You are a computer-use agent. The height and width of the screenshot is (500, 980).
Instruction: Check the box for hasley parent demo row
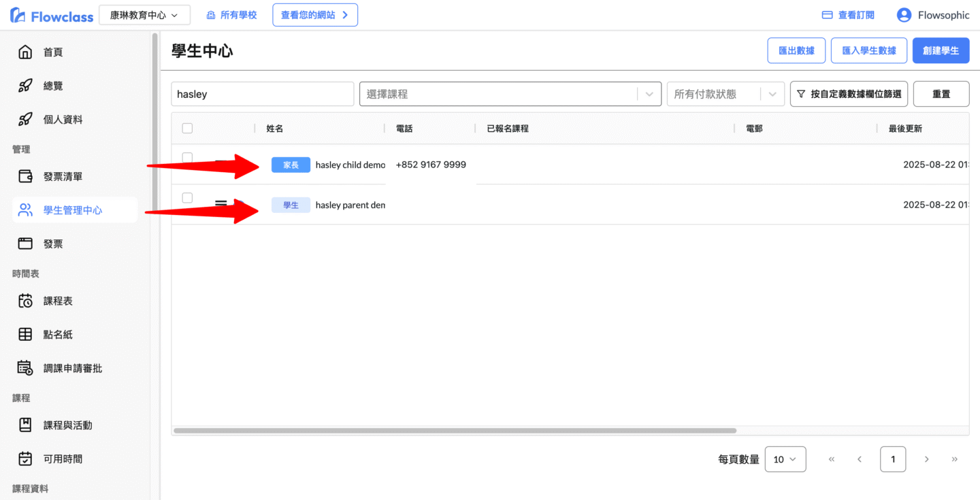188,198
